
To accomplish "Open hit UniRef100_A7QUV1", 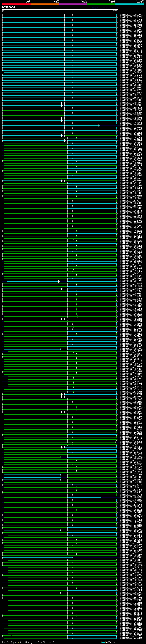I will tap(131, 18).
